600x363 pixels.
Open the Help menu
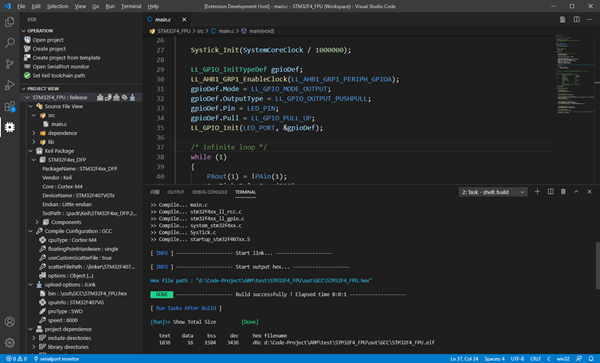pos(153,6)
